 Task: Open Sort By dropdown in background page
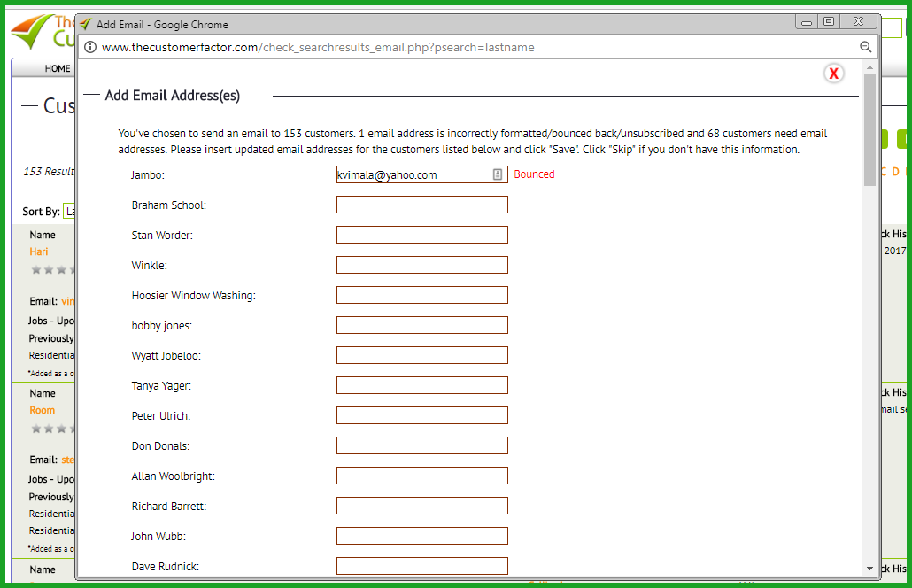pyautogui.click(x=69, y=211)
